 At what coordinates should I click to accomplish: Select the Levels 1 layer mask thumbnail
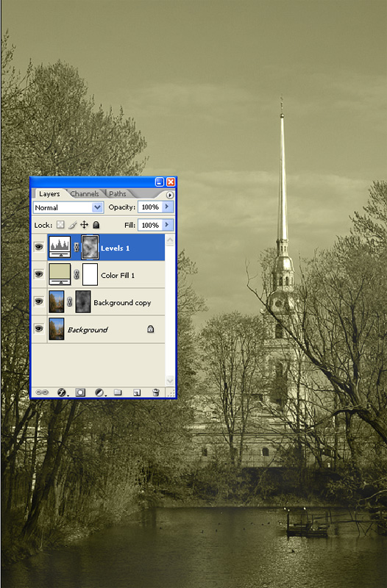tap(90, 247)
